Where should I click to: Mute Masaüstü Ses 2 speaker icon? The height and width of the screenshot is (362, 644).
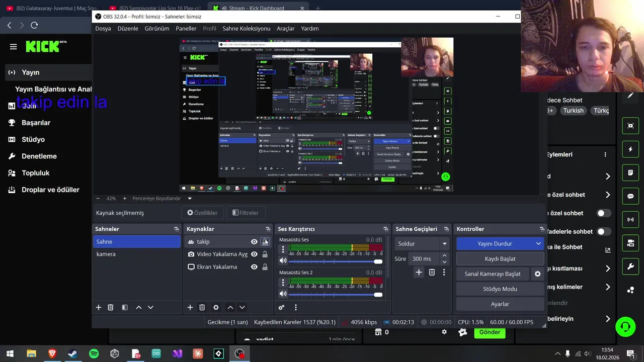pyautogui.click(x=283, y=294)
